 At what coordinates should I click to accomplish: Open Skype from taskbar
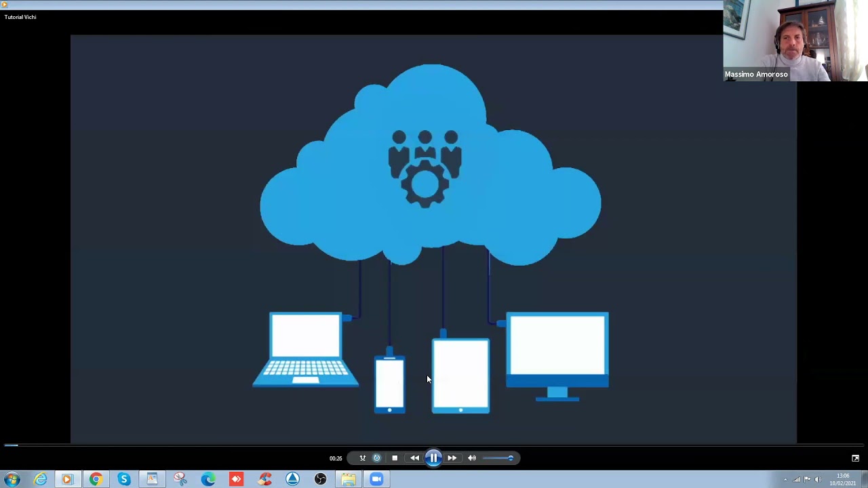[123, 479]
